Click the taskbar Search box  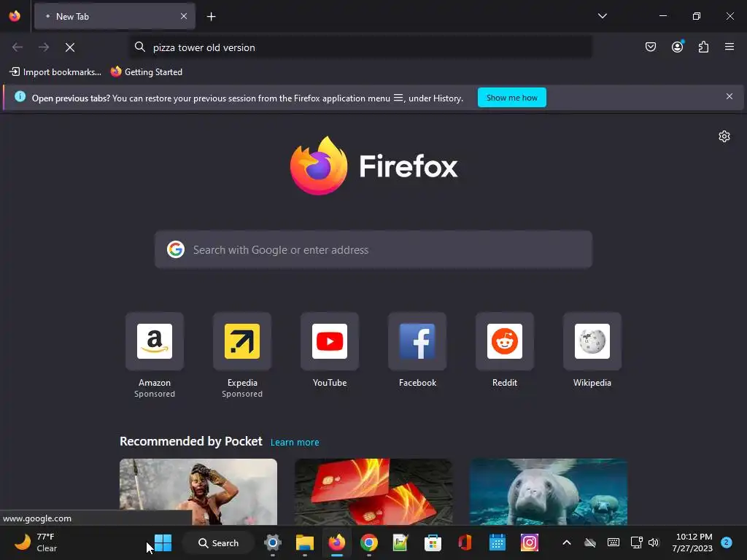[x=218, y=542]
